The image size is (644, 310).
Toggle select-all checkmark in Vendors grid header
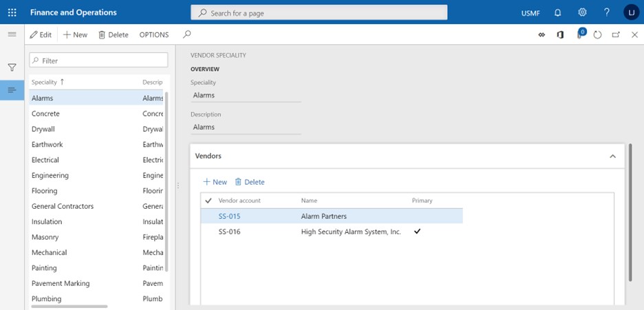(208, 200)
